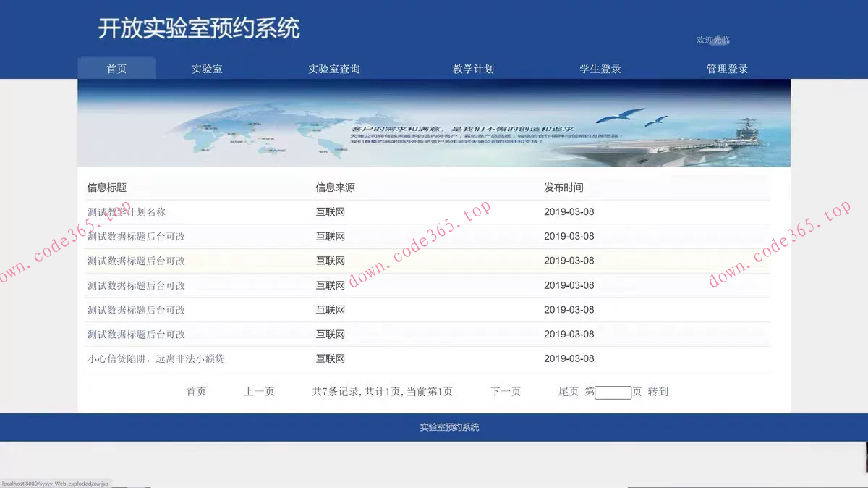Click the banner image with the aircraft carrier
The height and width of the screenshot is (488, 868).
pyautogui.click(x=434, y=122)
